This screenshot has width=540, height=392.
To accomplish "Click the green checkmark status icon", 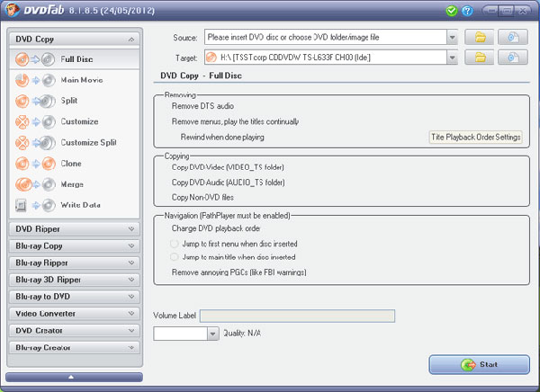I will 452,11.
